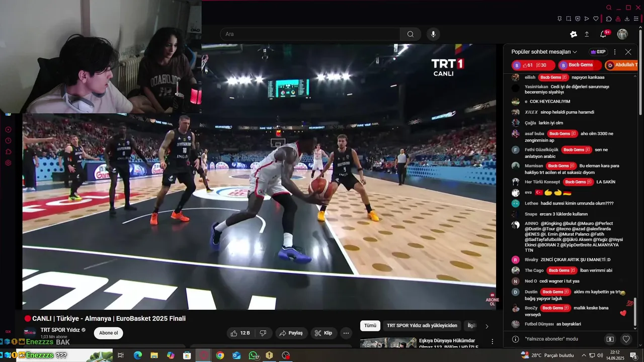Click the upload arrow icon
The height and width of the screenshot is (362, 644).
coord(587,34)
